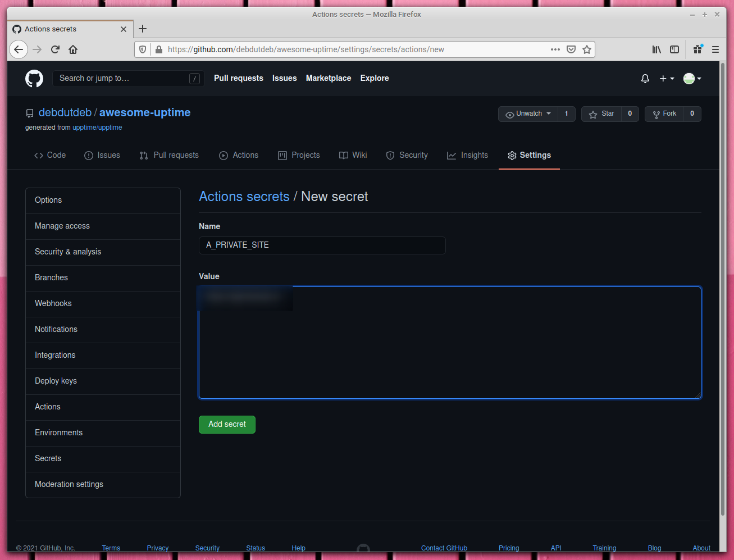
Task: Click the Add secret button
Action: tap(227, 425)
